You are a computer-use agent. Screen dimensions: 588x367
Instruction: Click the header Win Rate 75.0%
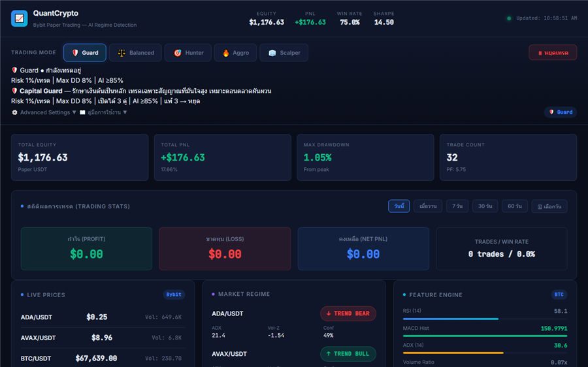tap(350, 22)
